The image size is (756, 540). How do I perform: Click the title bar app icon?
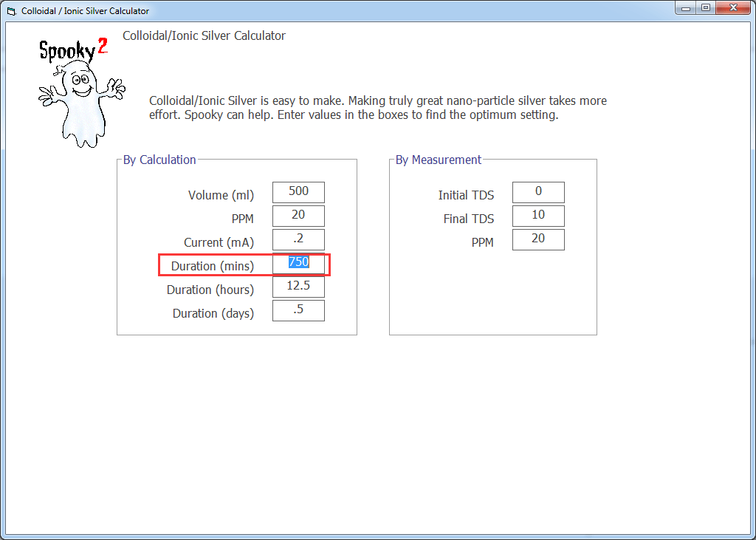[x=11, y=10]
